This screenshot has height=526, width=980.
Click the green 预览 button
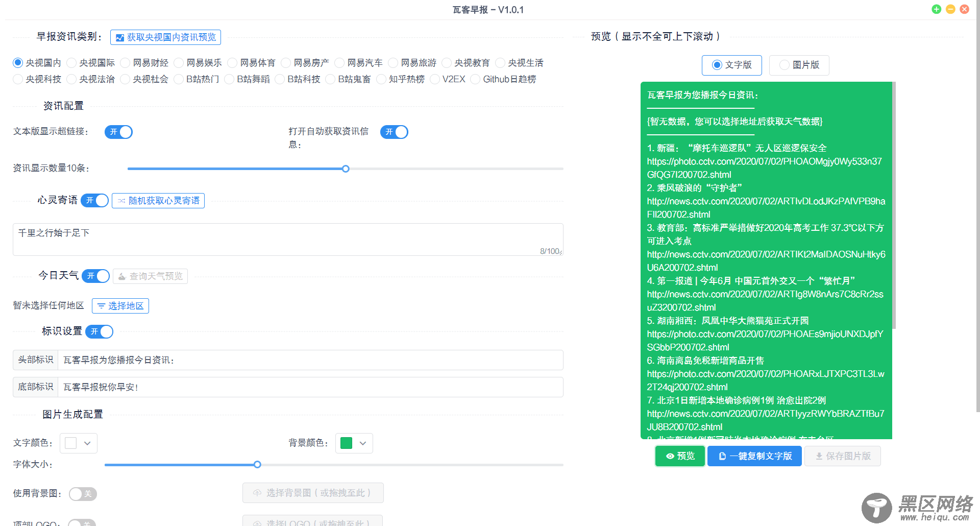680,456
